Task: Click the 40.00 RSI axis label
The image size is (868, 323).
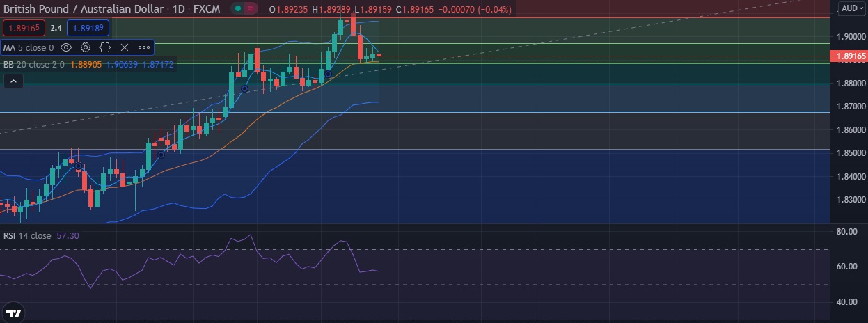Action: coord(846,301)
